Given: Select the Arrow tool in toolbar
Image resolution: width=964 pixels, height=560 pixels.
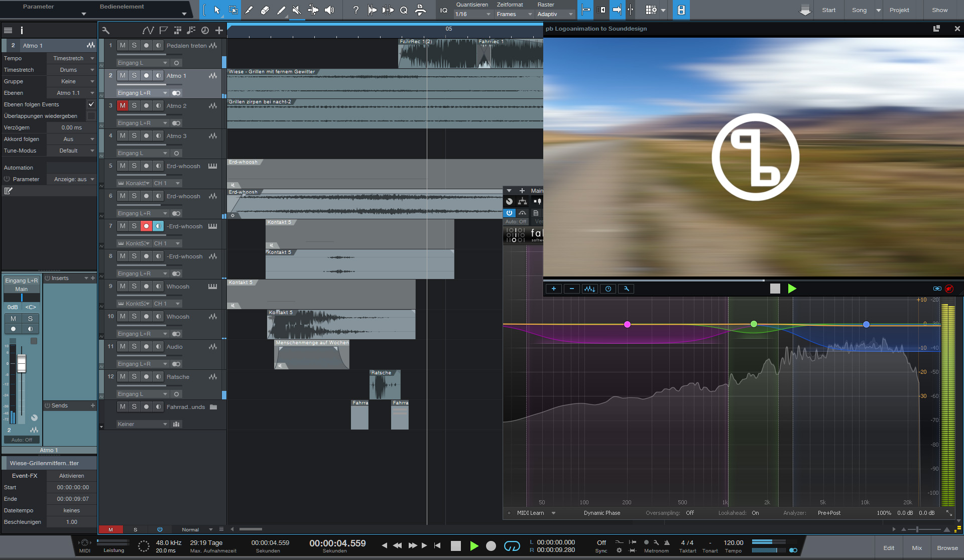Looking at the screenshot, I should (x=217, y=10).
